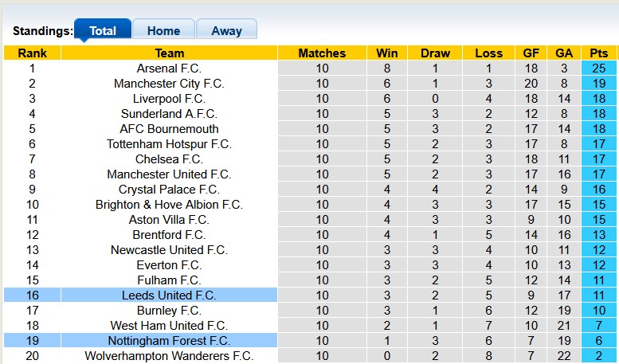
Task: Click the highlighted Nottingham Forest F.C. row
Action: (x=169, y=341)
